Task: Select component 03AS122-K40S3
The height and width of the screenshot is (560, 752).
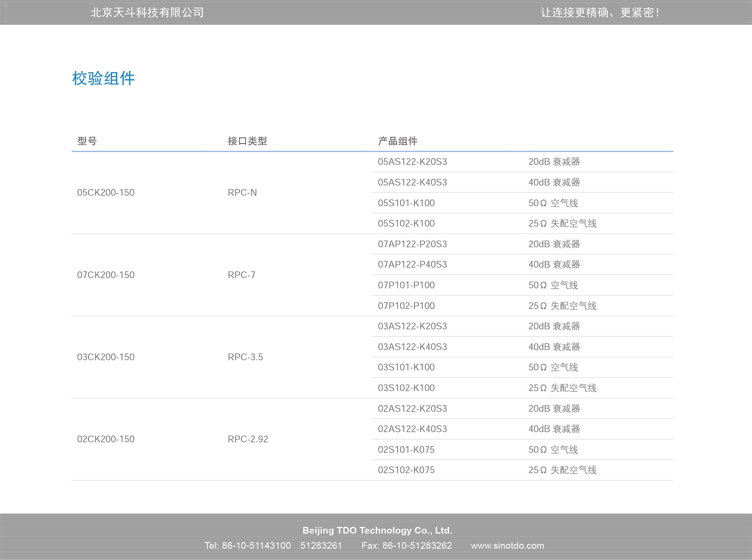Action: pyautogui.click(x=413, y=347)
